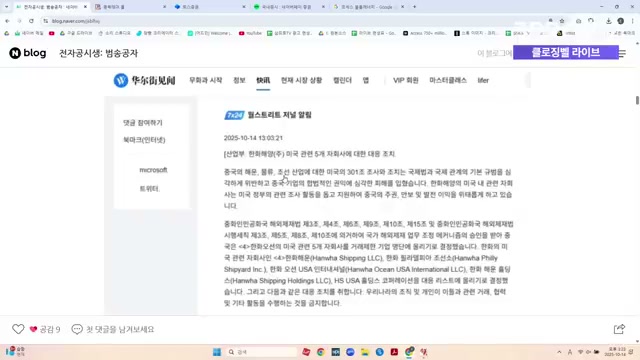Open the VIP 회원 menu item

coord(406,80)
